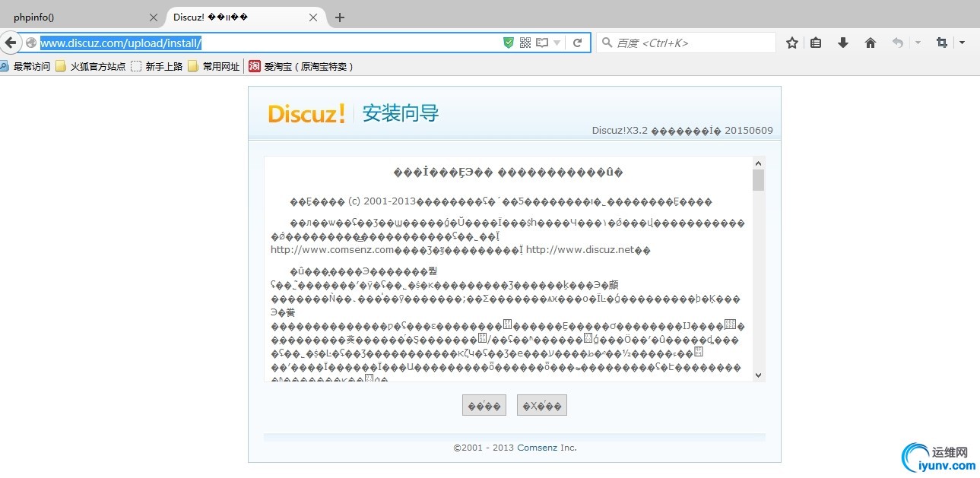Open the 最常访问 bookmark
This screenshot has width=980, height=478.
tap(26, 67)
